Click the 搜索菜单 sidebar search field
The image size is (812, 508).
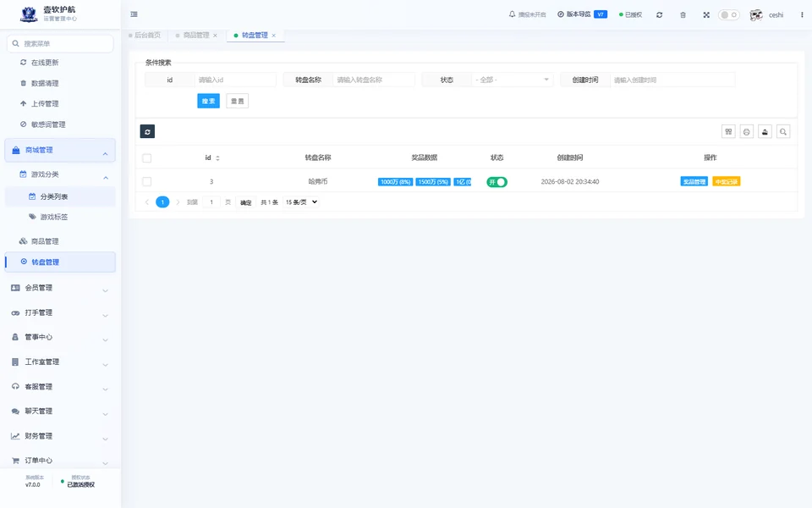tap(60, 43)
